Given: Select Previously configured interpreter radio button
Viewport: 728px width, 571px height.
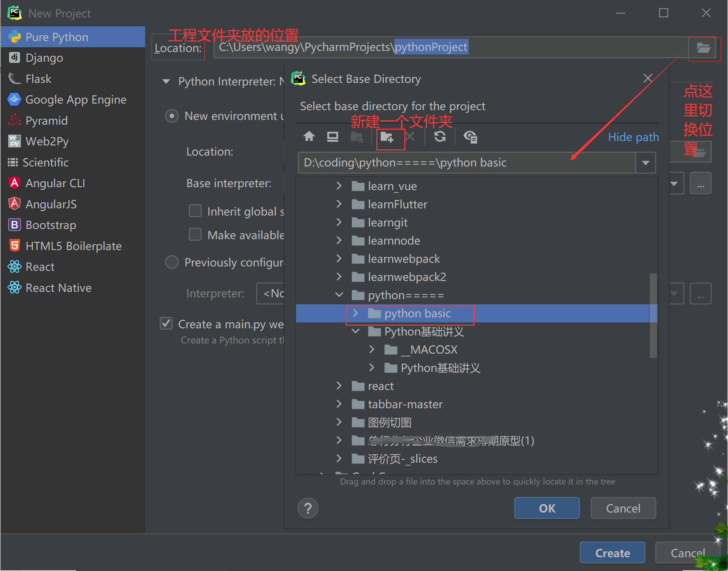Looking at the screenshot, I should (x=172, y=262).
